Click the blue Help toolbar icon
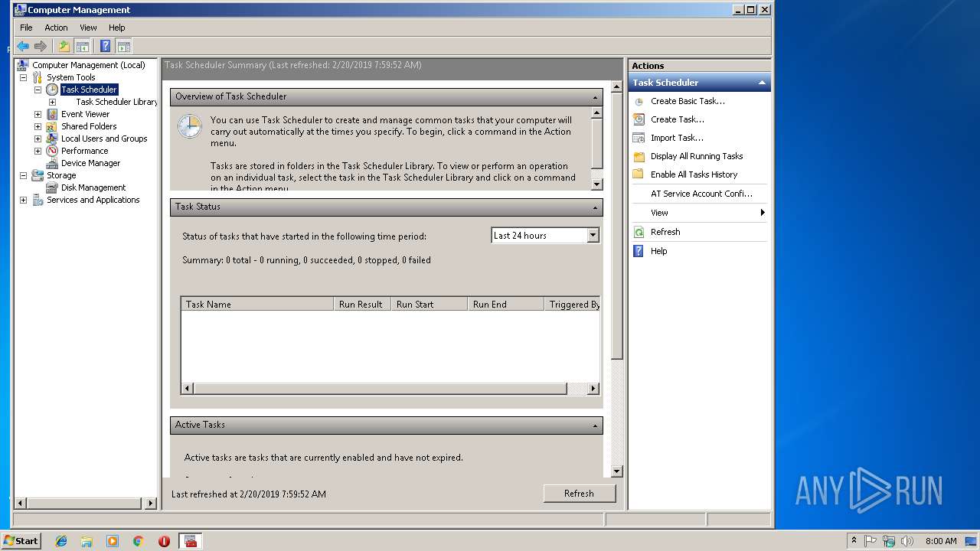The image size is (980, 551). point(106,46)
